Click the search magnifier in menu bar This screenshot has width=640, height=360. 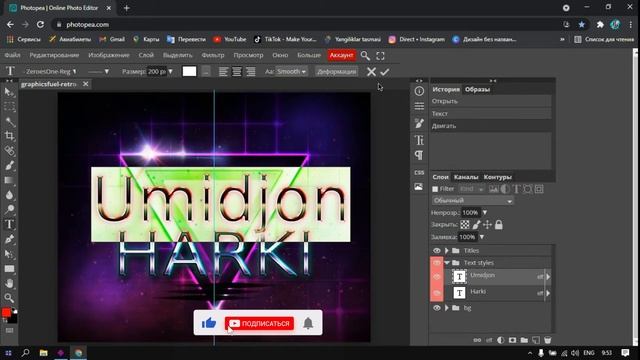coord(365,56)
